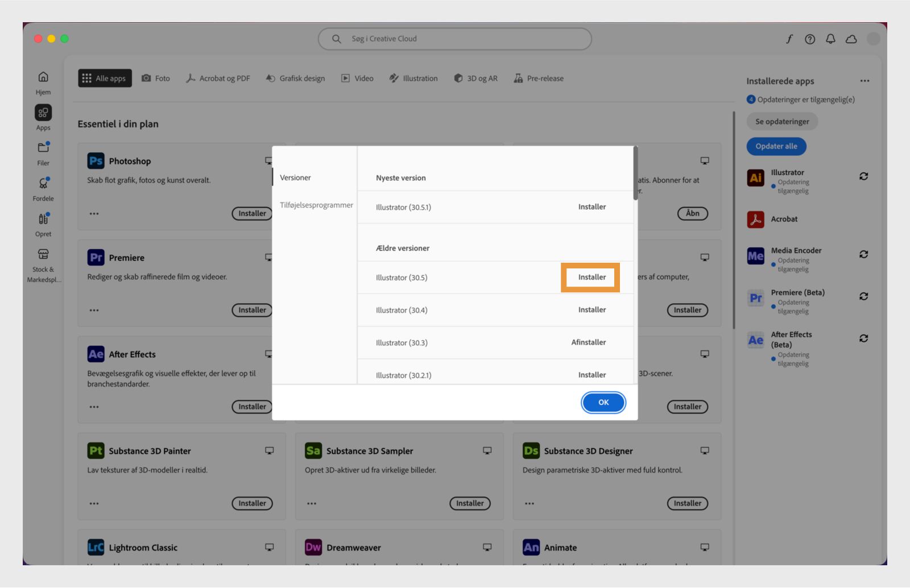Switch to Grafisk design tab
Screen dimensions: 910x588
[x=295, y=78]
